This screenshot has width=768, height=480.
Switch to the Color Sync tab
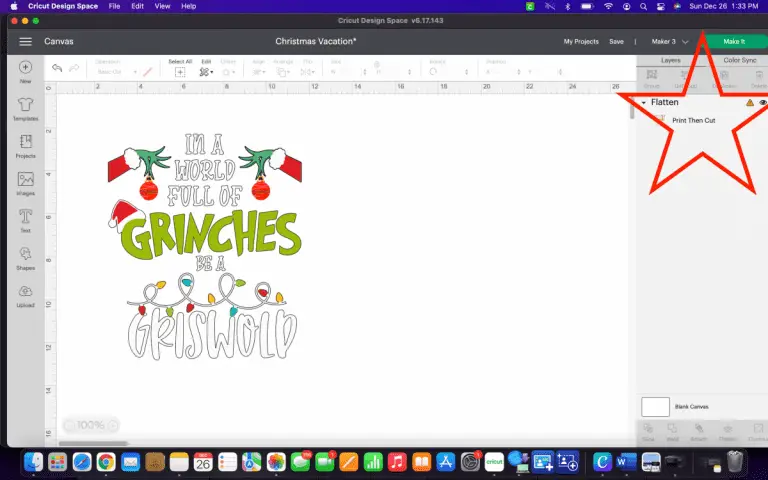(739, 60)
